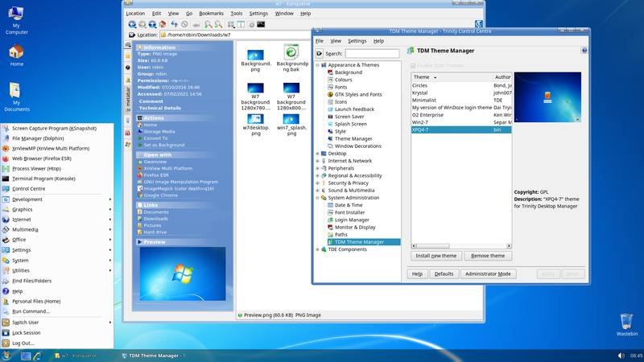Click the Reload icon in Konqueror toolbar
This screenshot has height=362, width=644.
click(x=174, y=25)
